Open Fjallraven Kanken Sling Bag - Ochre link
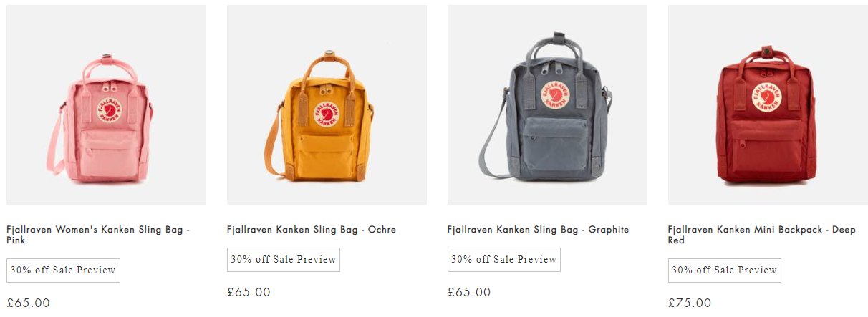The width and height of the screenshot is (868, 317). point(312,230)
